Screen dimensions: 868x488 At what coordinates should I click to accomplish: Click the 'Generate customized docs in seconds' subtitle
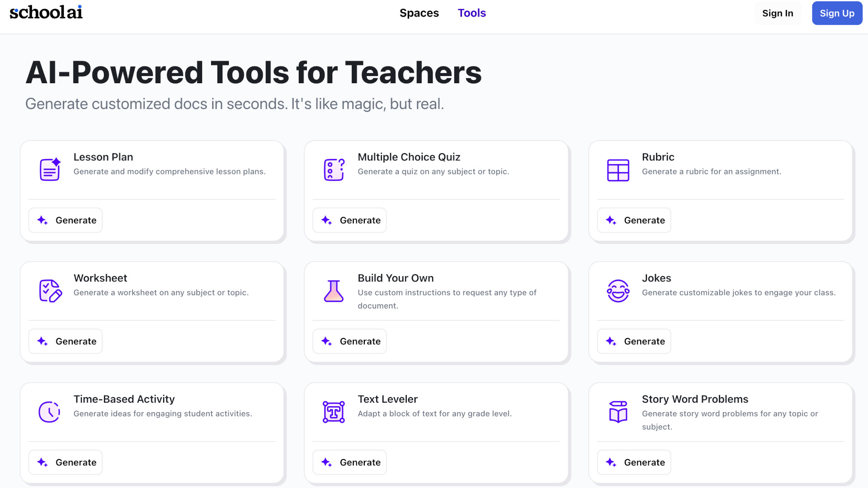[x=235, y=104]
